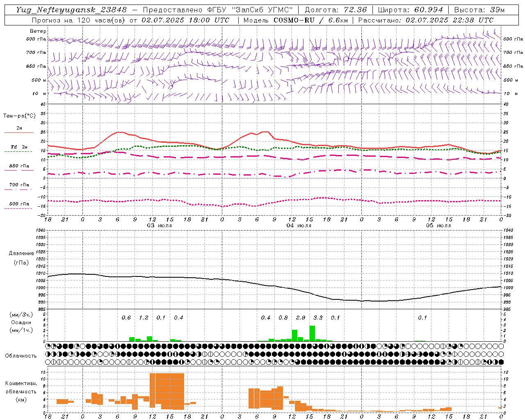Click the "Конвективн." convective label

pyautogui.click(x=21, y=383)
